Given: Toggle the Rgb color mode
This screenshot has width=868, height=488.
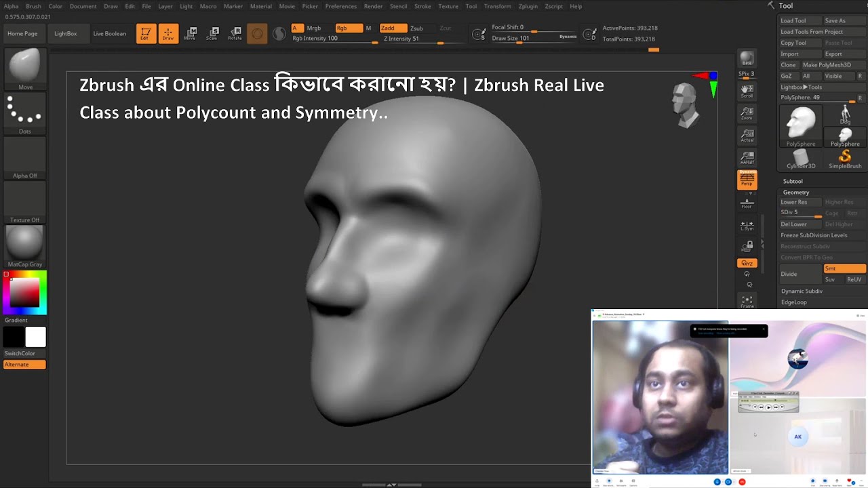Looking at the screenshot, I should click(349, 28).
